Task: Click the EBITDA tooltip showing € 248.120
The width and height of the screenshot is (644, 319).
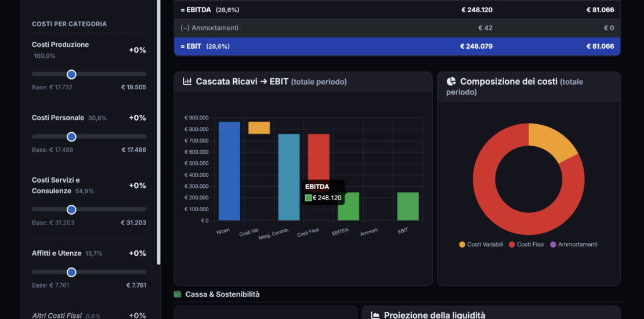Action: (323, 192)
